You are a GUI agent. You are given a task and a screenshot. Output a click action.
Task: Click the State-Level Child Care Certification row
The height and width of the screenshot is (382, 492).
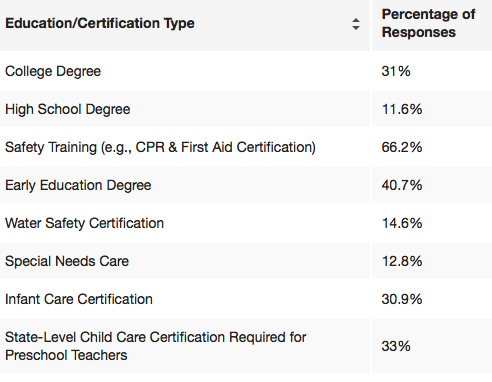[246, 346]
